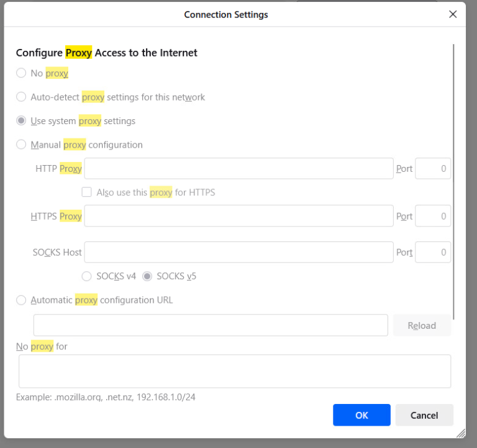477x448 pixels.
Task: Click the automatic proxy configuration URL field
Action: pos(211,325)
